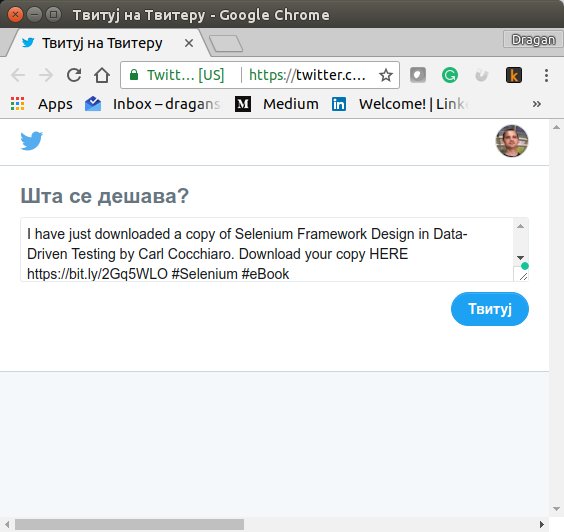This screenshot has height=532, width=564.
Task: Click inside the tweet text area
Action: (x=267, y=250)
